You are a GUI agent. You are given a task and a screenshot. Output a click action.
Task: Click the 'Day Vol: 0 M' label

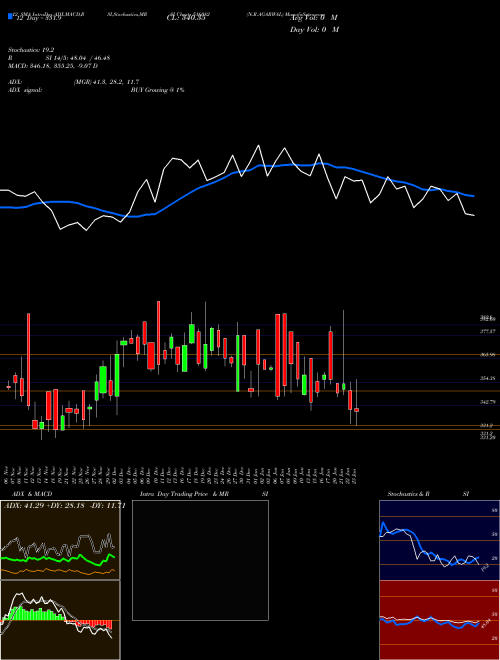tap(314, 30)
